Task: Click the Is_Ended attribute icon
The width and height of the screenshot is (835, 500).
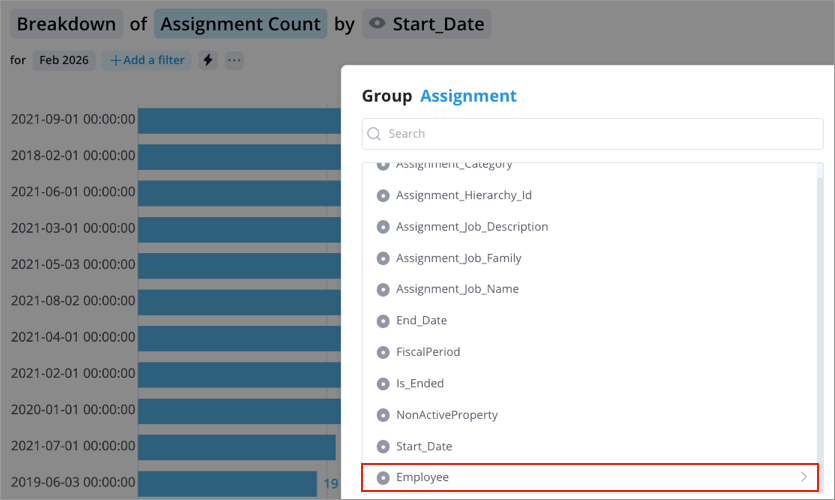Action: 383,383
